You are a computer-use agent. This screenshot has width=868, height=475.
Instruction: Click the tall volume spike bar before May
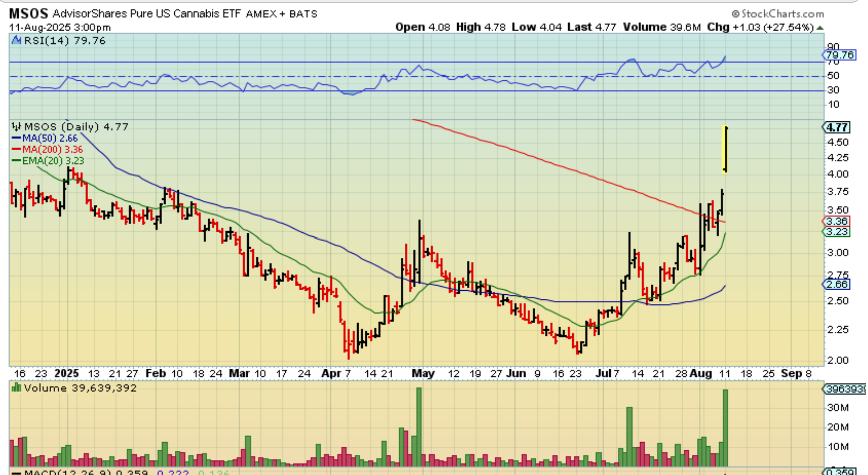[x=419, y=427]
